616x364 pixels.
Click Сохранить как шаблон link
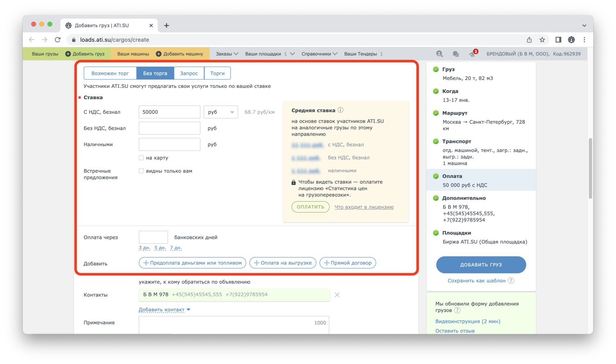pyautogui.click(x=477, y=281)
